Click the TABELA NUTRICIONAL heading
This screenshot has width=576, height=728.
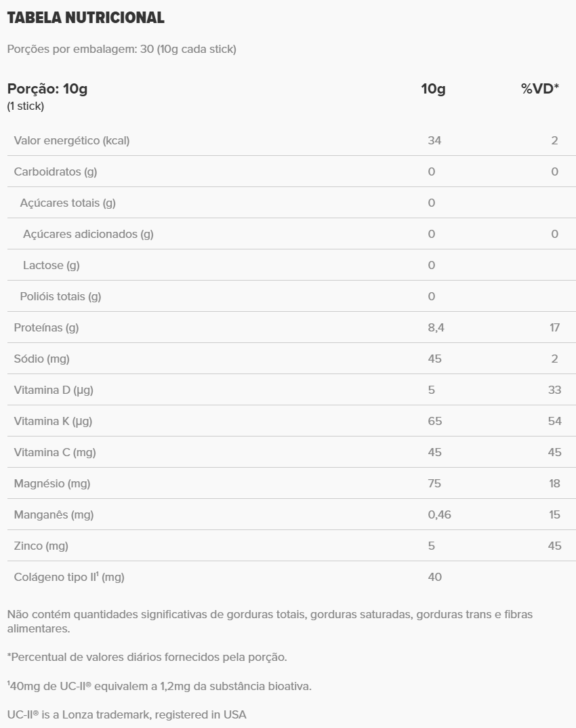tap(85, 18)
